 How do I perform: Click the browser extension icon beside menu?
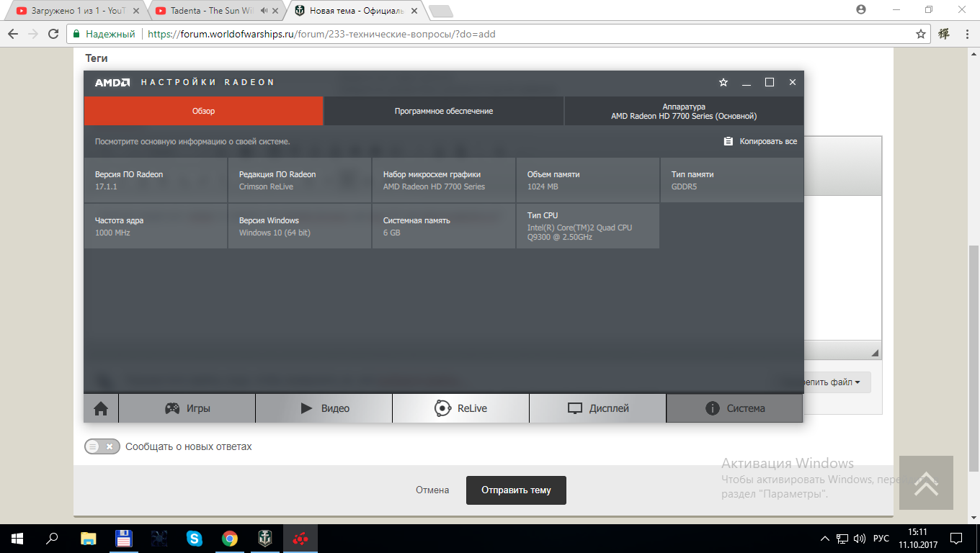tap(943, 34)
